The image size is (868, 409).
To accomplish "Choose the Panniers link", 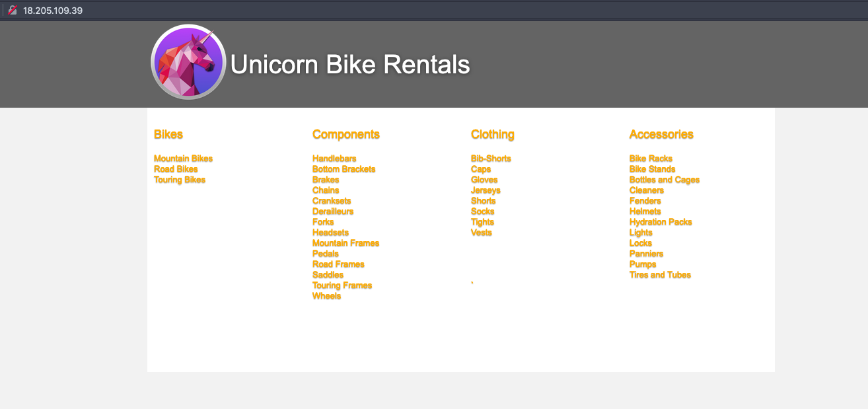I will 646,254.
